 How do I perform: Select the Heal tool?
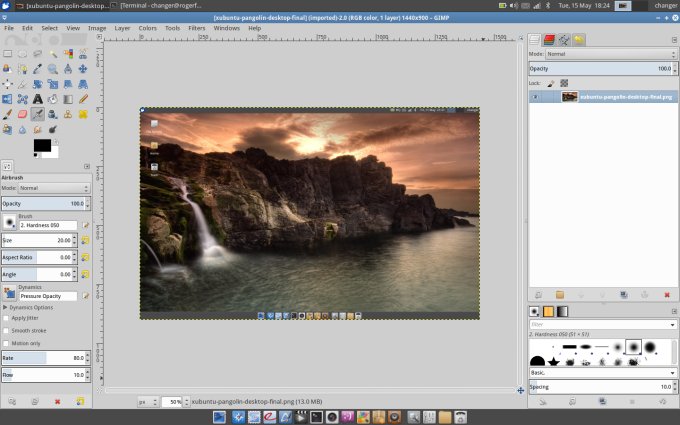click(x=83, y=114)
